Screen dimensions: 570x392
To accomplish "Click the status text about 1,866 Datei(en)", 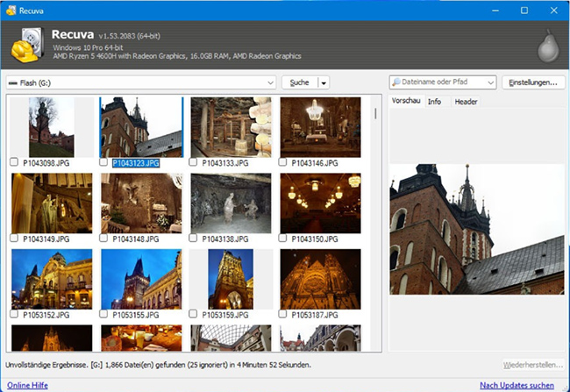I will (158, 365).
